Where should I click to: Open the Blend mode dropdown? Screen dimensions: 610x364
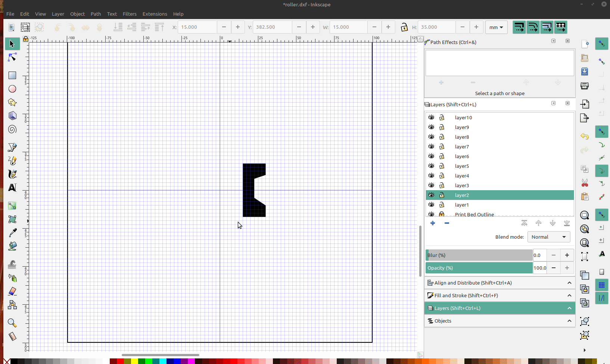tap(548, 237)
